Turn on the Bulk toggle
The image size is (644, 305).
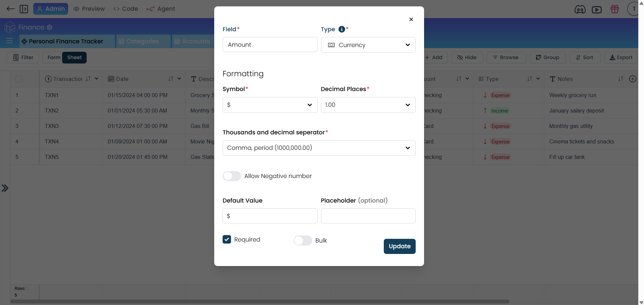pos(303,241)
